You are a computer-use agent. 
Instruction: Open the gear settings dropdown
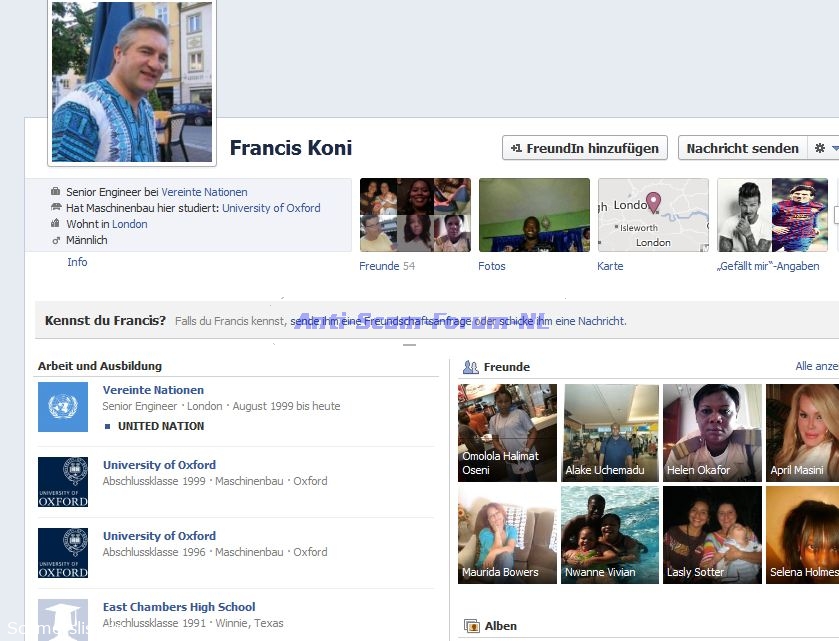click(823, 148)
